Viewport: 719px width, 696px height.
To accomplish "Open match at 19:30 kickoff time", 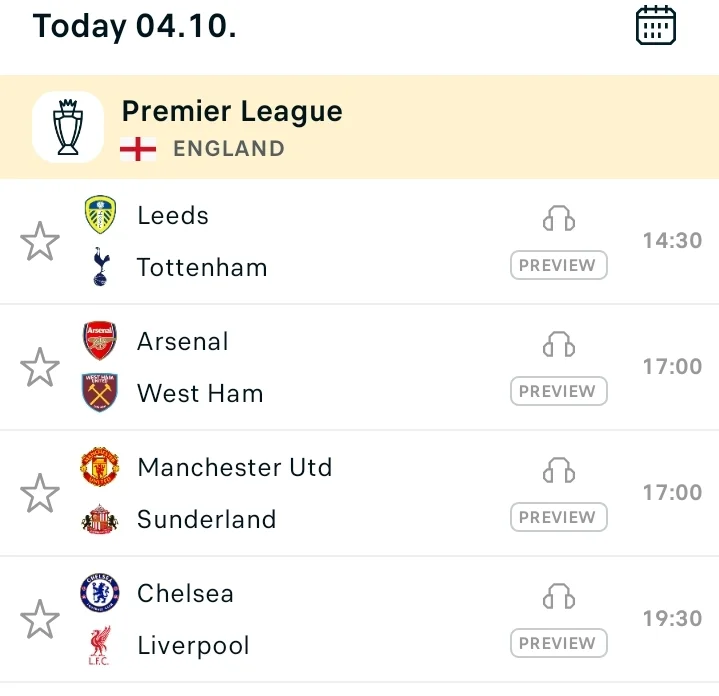I will point(672,618).
